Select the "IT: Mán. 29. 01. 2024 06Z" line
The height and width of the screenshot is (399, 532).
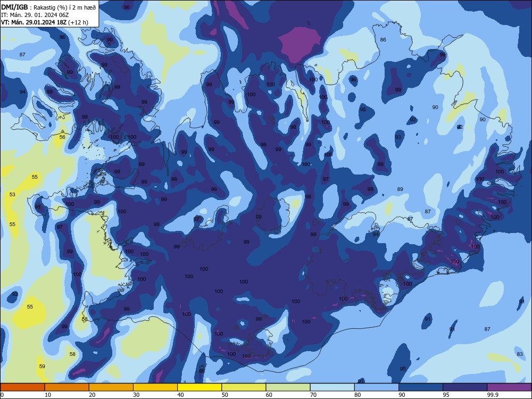pos(35,15)
